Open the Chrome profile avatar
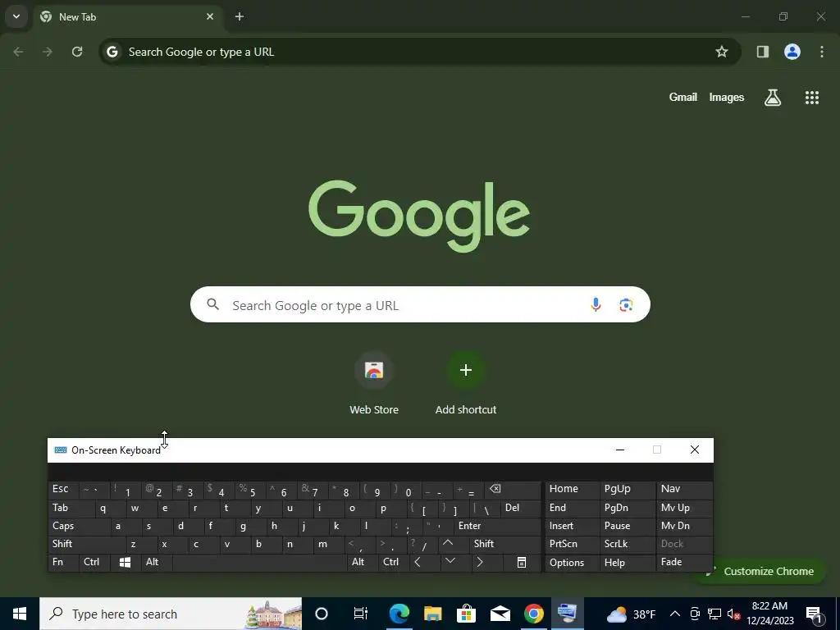Image resolution: width=840 pixels, height=630 pixels. [792, 52]
